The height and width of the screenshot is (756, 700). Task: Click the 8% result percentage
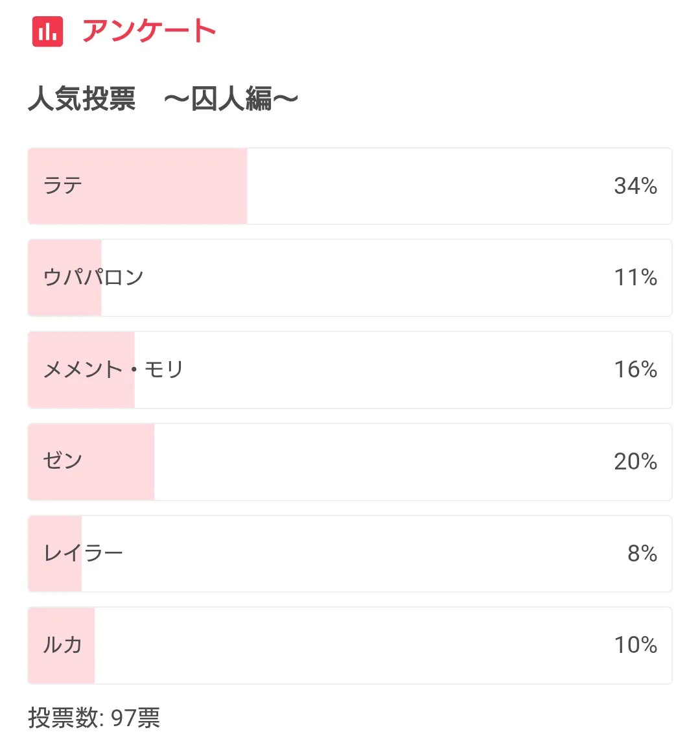tap(642, 553)
